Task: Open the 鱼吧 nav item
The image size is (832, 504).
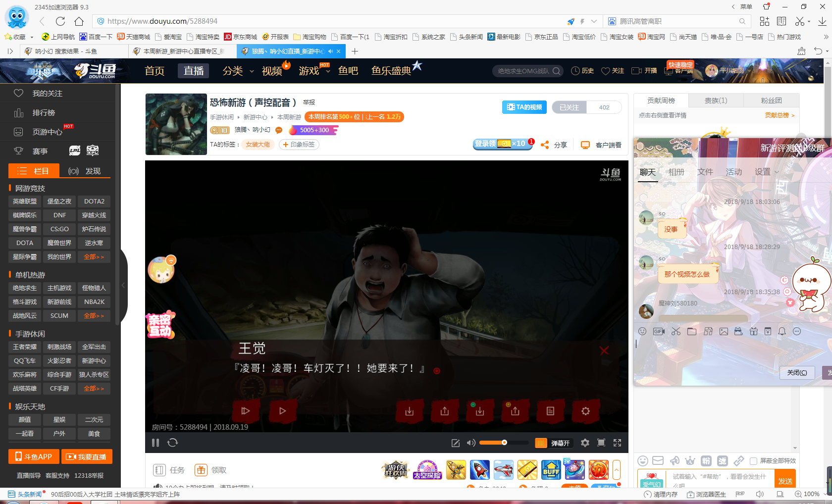Action: [348, 71]
